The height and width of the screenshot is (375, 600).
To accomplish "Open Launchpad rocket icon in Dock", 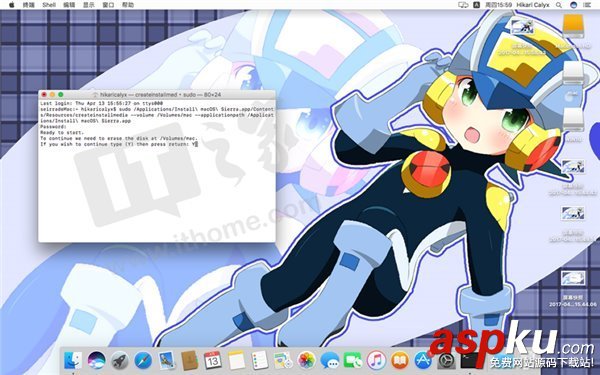I will [120, 360].
